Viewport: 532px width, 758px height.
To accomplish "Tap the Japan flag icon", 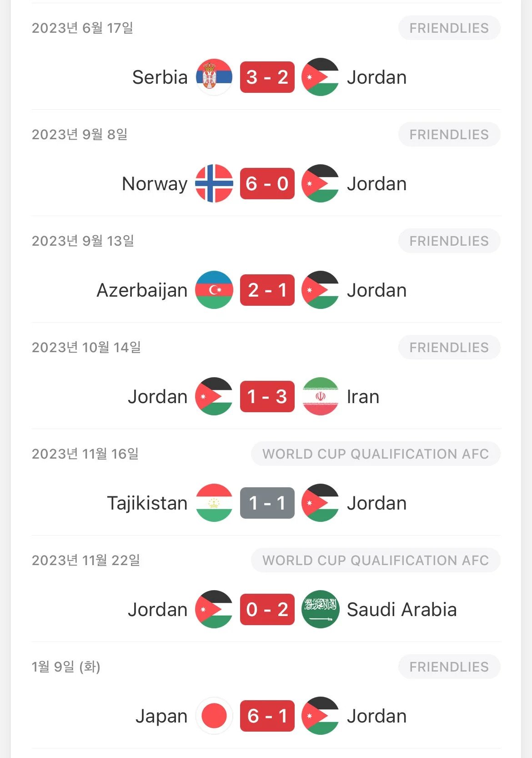I will point(214,716).
